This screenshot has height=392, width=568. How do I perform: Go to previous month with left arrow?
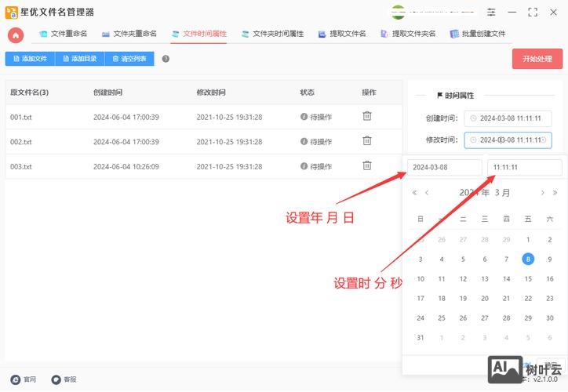click(427, 193)
